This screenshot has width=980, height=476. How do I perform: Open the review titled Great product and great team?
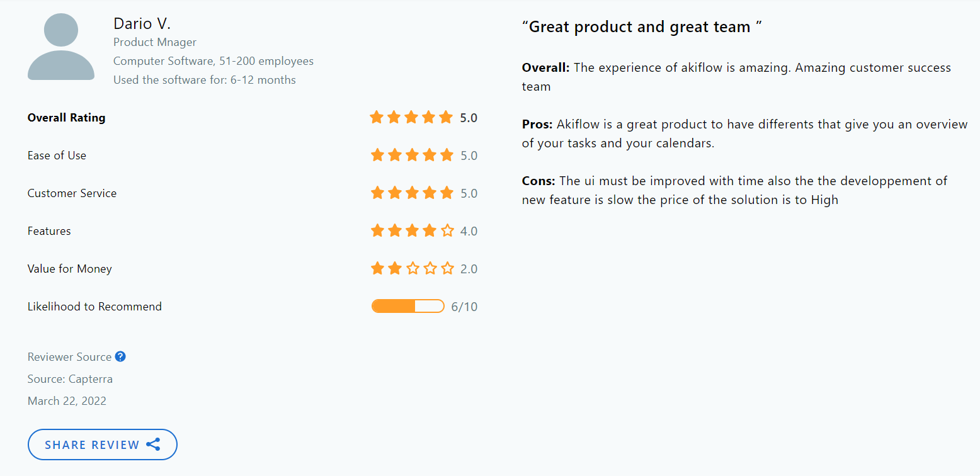pyautogui.click(x=643, y=26)
